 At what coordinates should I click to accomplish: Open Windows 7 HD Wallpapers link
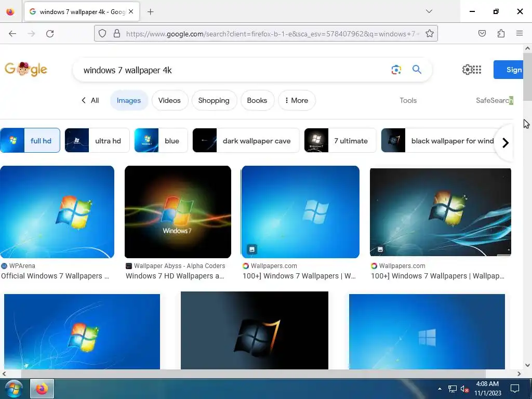coord(175,276)
